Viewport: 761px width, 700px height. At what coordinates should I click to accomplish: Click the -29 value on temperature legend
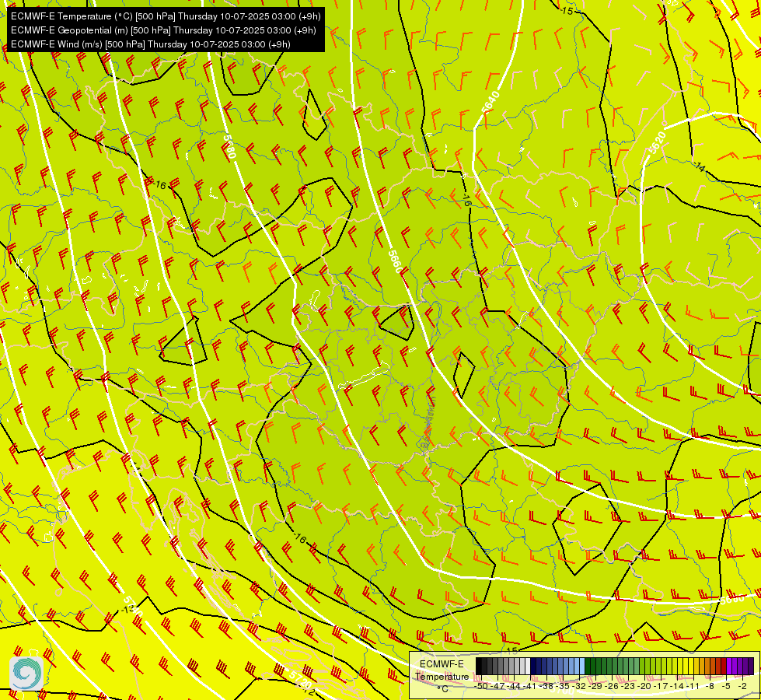[x=596, y=687]
